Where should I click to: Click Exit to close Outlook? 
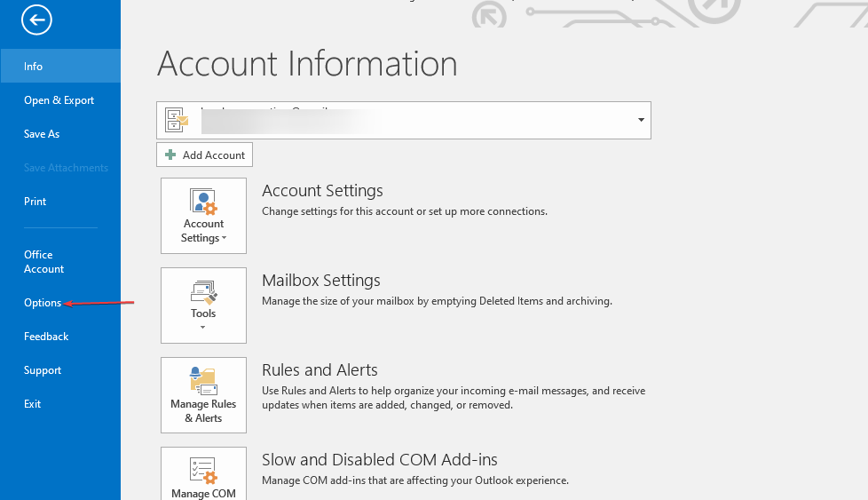click(33, 404)
